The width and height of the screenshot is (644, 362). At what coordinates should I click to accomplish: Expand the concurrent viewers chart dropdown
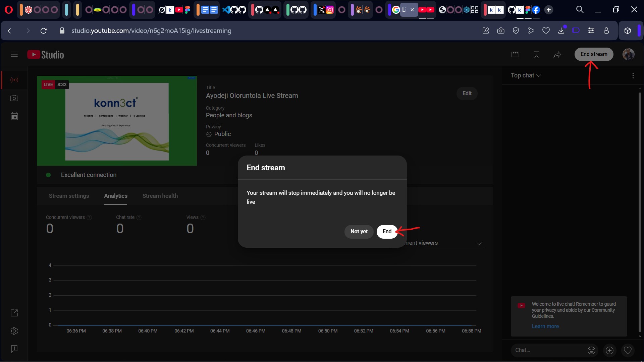(479, 243)
